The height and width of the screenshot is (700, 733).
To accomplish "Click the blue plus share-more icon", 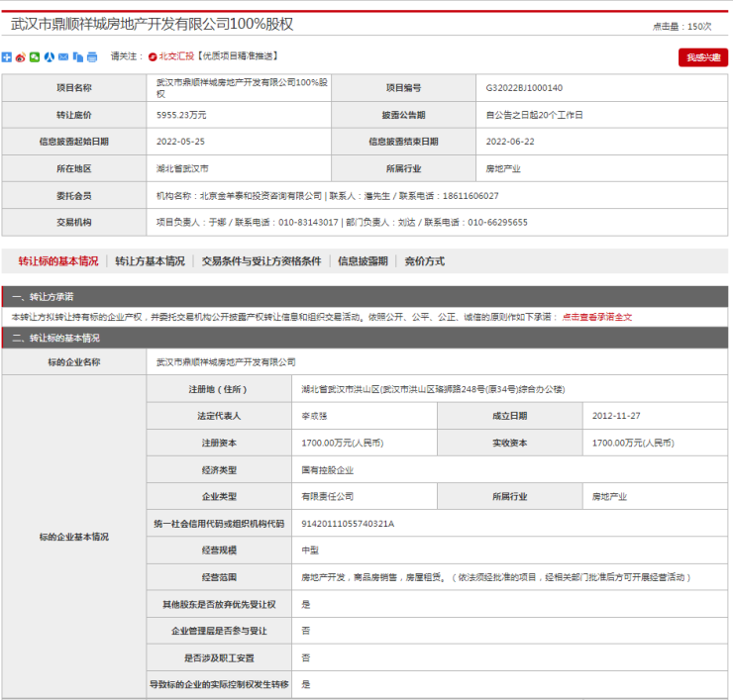I will (7, 57).
